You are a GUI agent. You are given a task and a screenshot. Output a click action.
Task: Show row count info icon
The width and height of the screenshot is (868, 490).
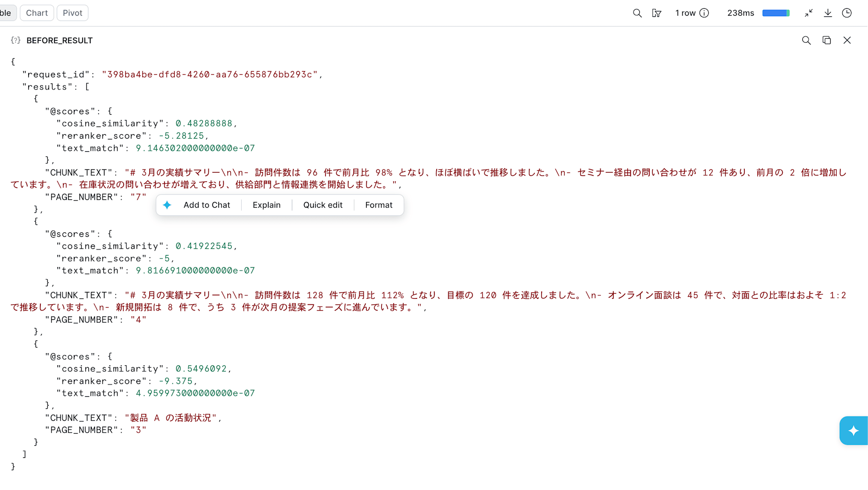704,13
